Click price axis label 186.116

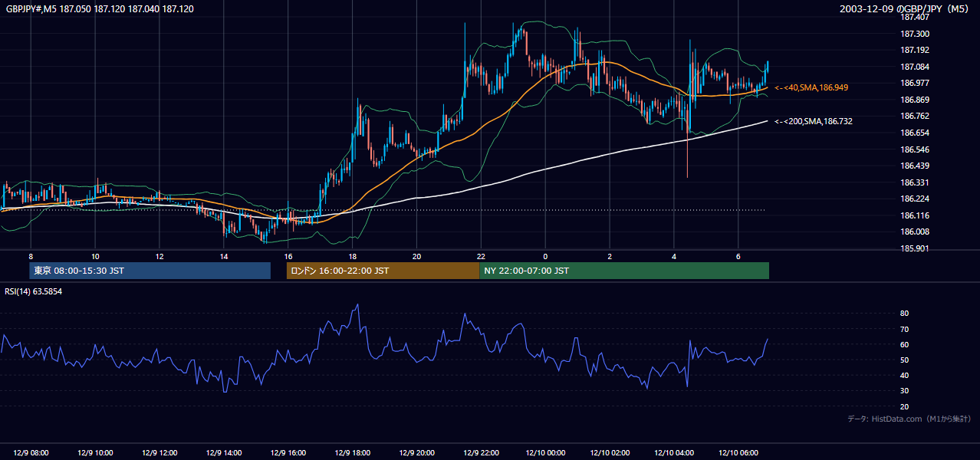click(x=916, y=215)
